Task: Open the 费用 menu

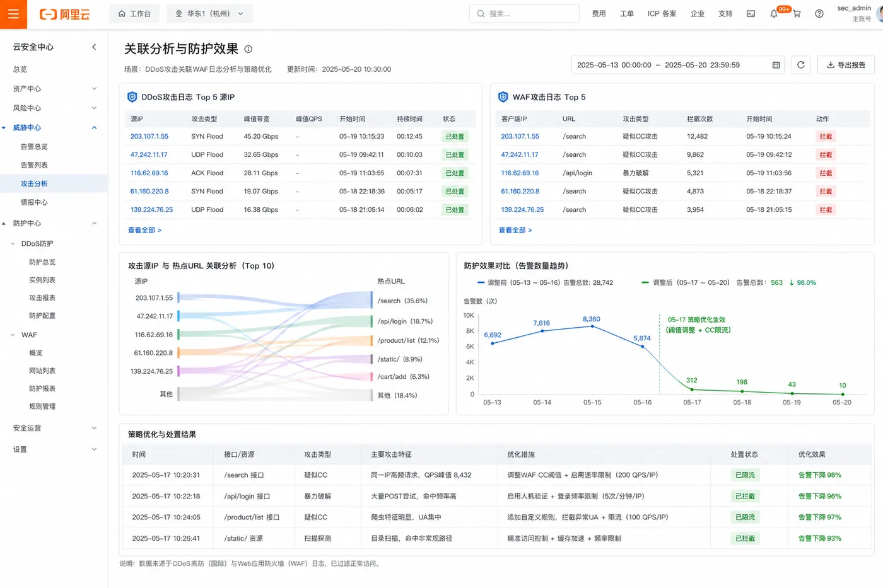Action: [x=599, y=14]
